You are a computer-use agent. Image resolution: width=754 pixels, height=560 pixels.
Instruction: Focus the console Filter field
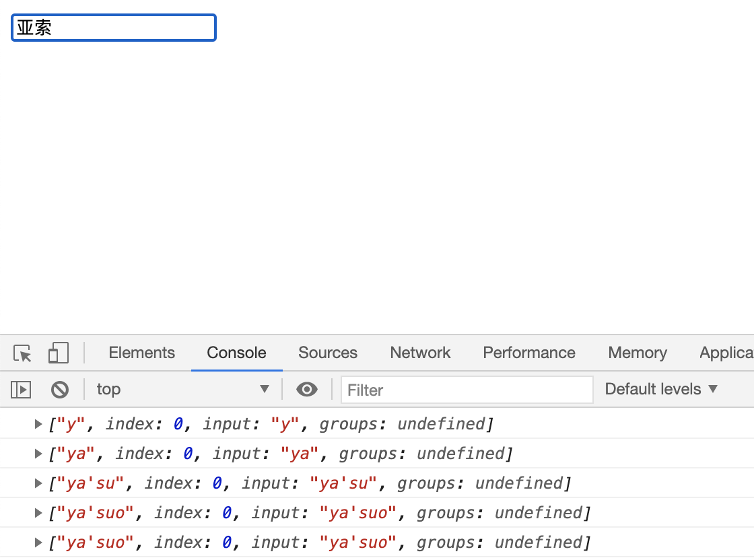pos(467,390)
